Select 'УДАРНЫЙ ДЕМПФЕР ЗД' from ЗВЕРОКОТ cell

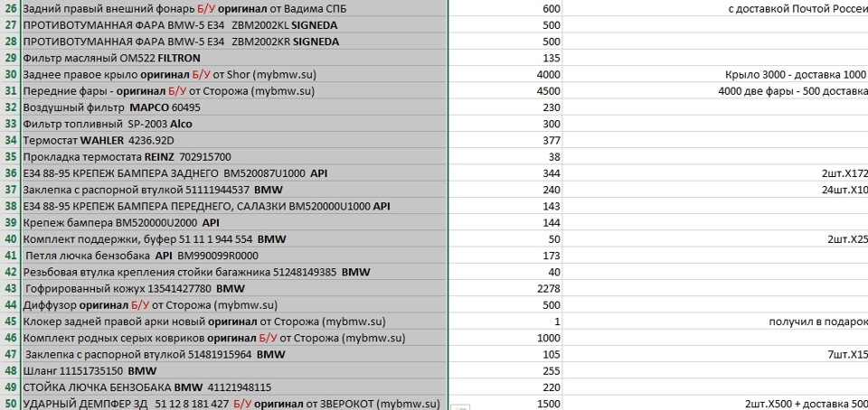click(234, 404)
